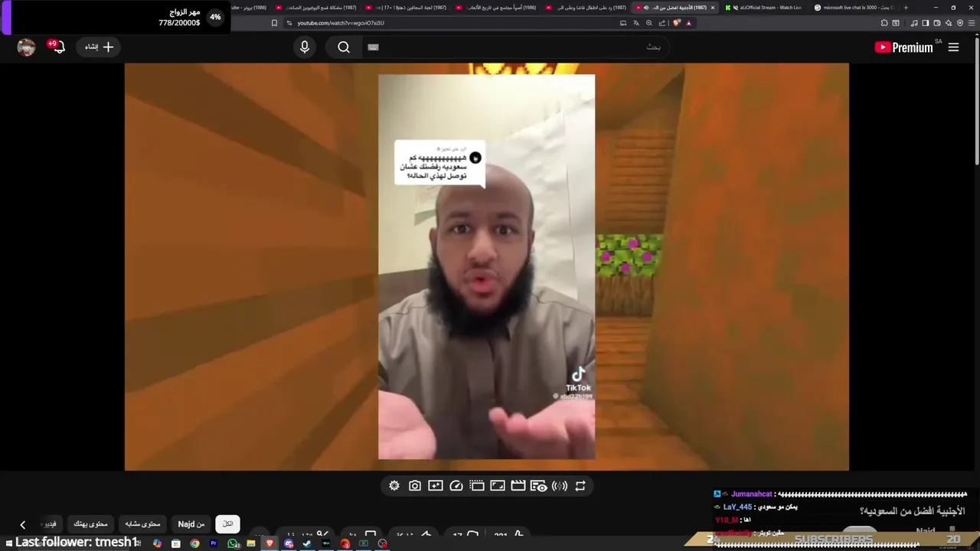Click the Windows Start button

9,544
